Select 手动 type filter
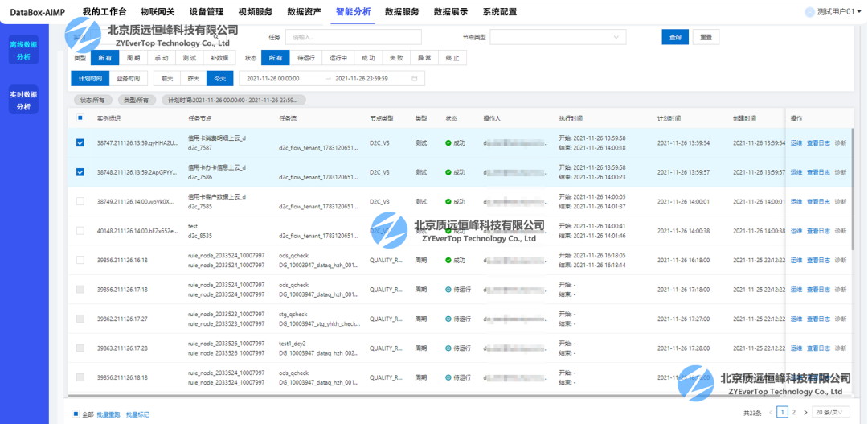The height and width of the screenshot is (424, 868). (161, 58)
